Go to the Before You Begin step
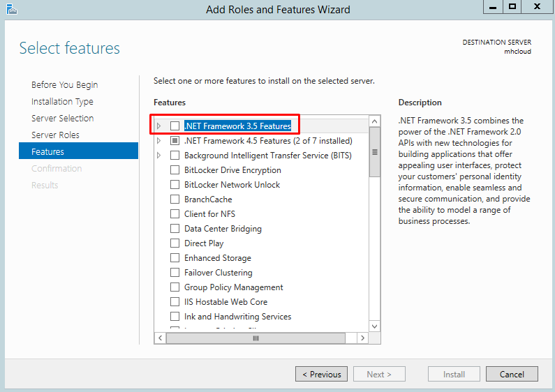This screenshot has width=555, height=392. (64, 85)
